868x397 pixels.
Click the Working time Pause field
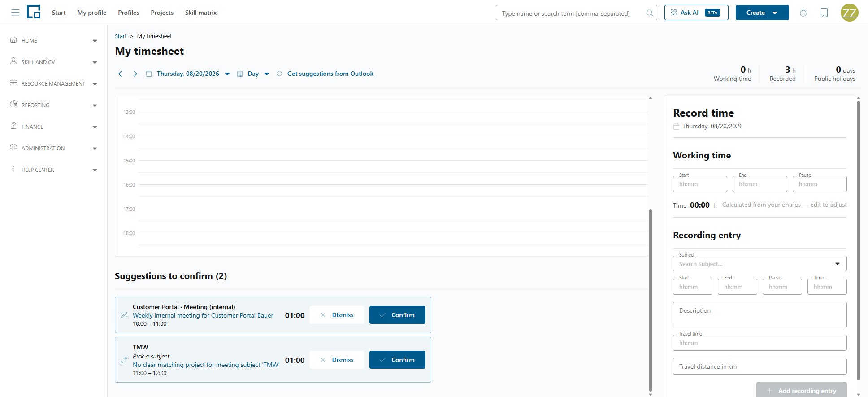coord(820,184)
